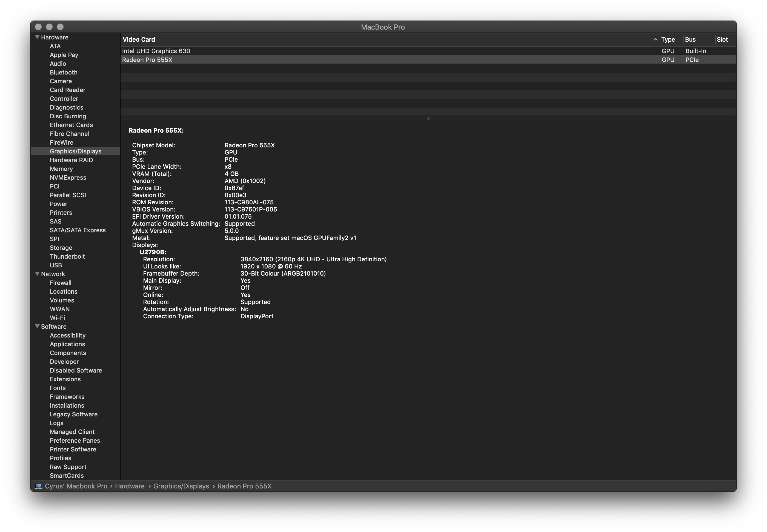Screen dimensions: 767x532
Task: Select Fibre Channel in the sidebar
Action: pyautogui.click(x=69, y=134)
